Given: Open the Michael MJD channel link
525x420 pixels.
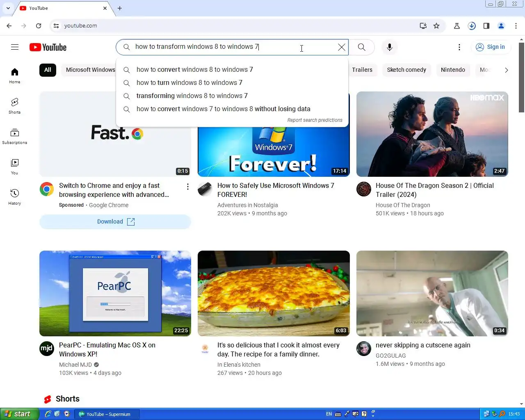Looking at the screenshot, I should 75,365.
